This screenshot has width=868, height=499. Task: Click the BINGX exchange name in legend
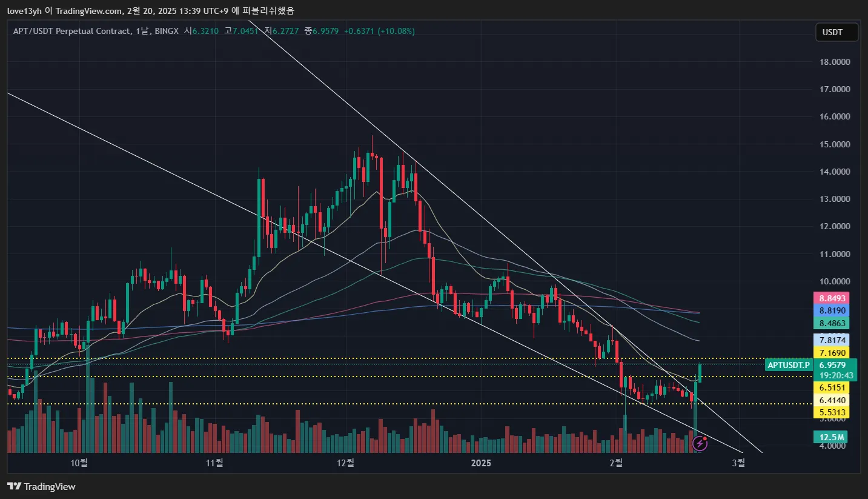166,31
